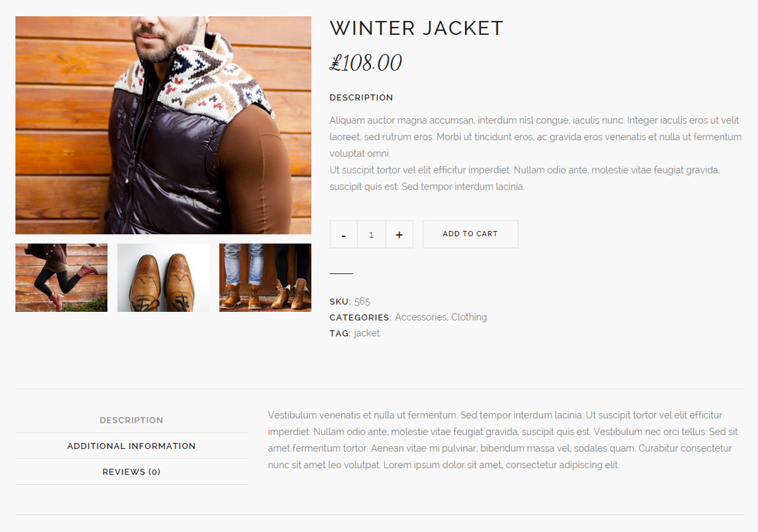Select the jeans and boots thumbnail

[265, 278]
